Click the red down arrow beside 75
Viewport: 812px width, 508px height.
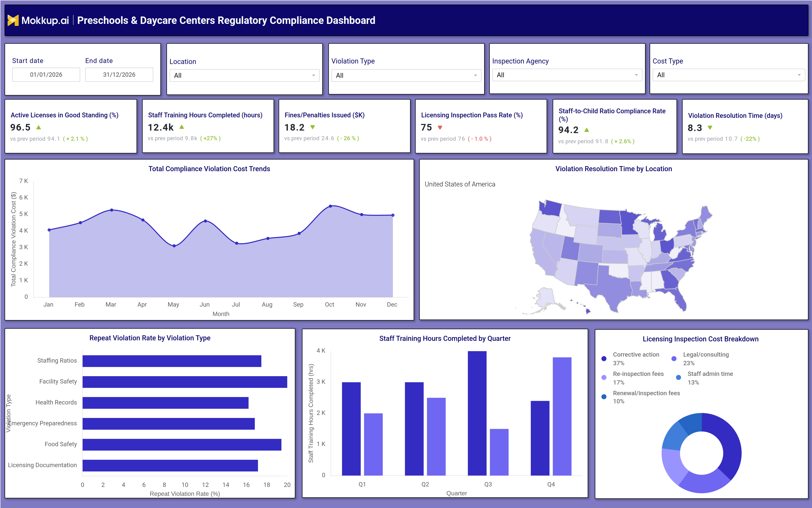point(440,128)
